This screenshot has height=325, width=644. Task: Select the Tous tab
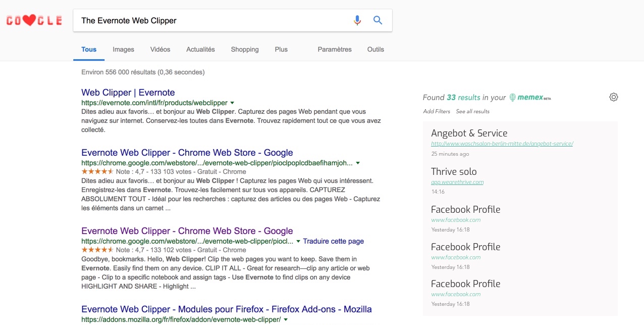[x=89, y=50]
